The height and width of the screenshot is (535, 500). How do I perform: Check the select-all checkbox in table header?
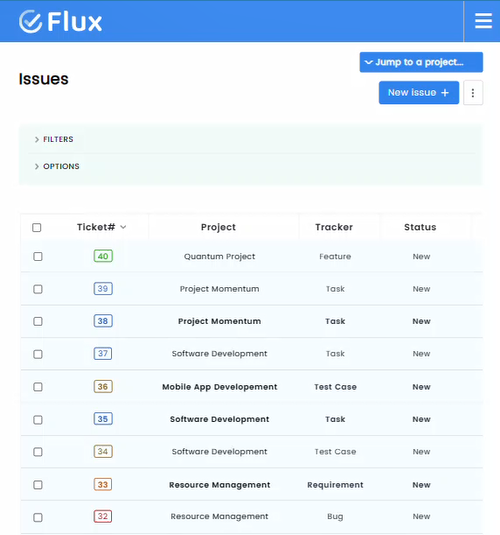[x=37, y=228]
